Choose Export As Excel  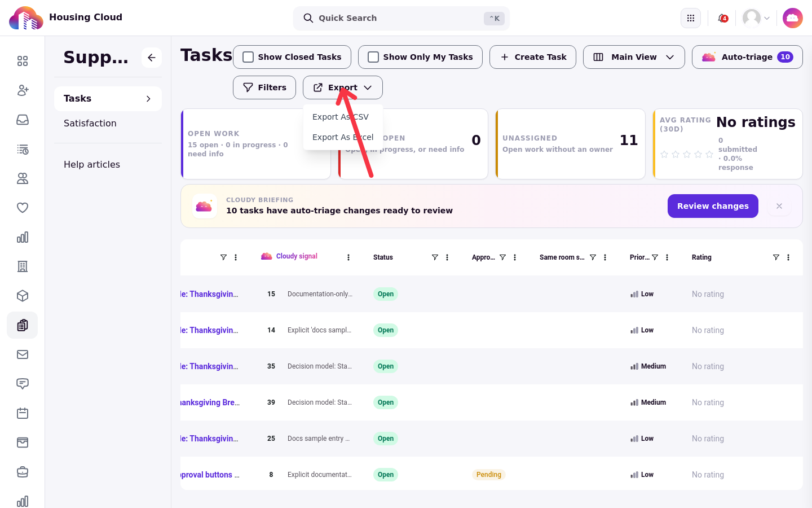343,137
